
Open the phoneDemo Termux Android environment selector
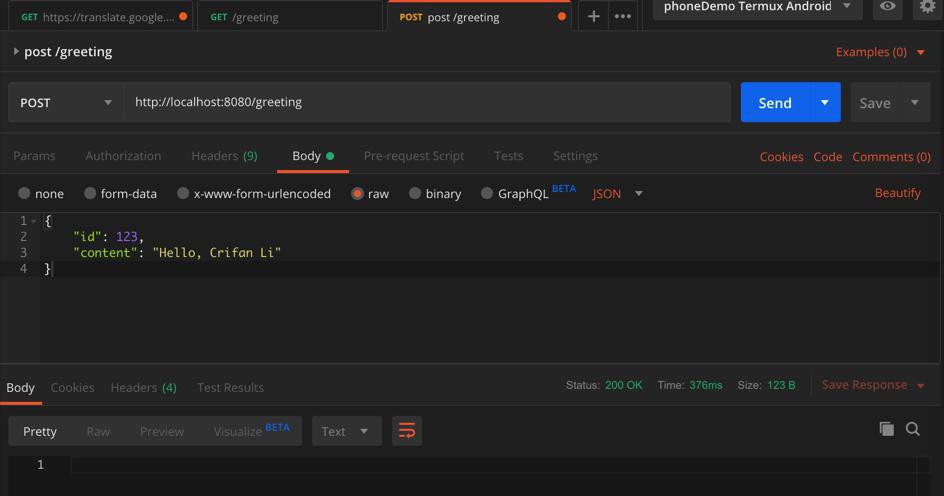757,7
